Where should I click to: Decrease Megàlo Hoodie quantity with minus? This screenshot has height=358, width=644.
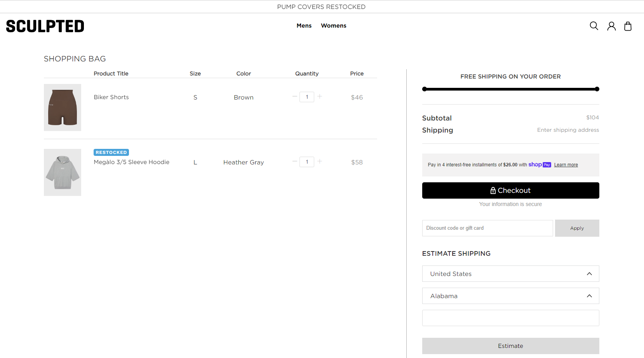pos(295,161)
